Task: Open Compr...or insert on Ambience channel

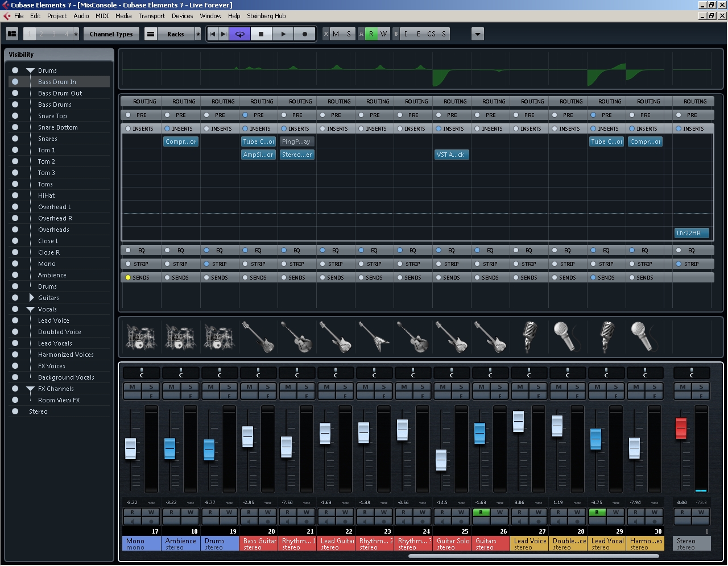Action: click(181, 141)
